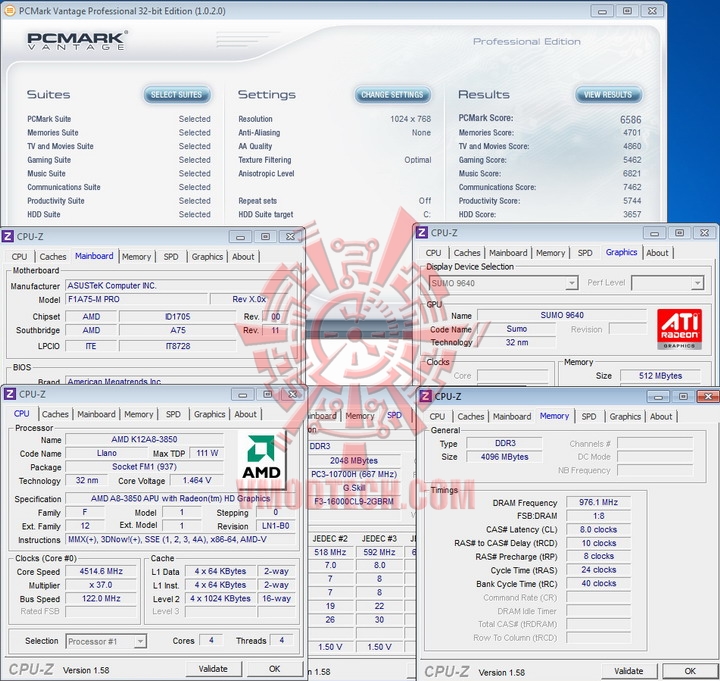
Task: Select Mainboard tab in Memory window
Action: click(512, 416)
